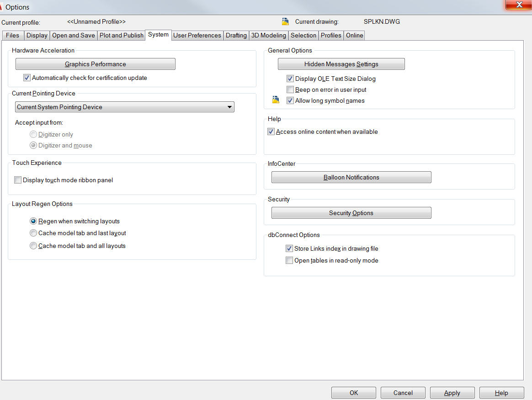
Task: Open the Profiles tab
Action: pos(330,35)
